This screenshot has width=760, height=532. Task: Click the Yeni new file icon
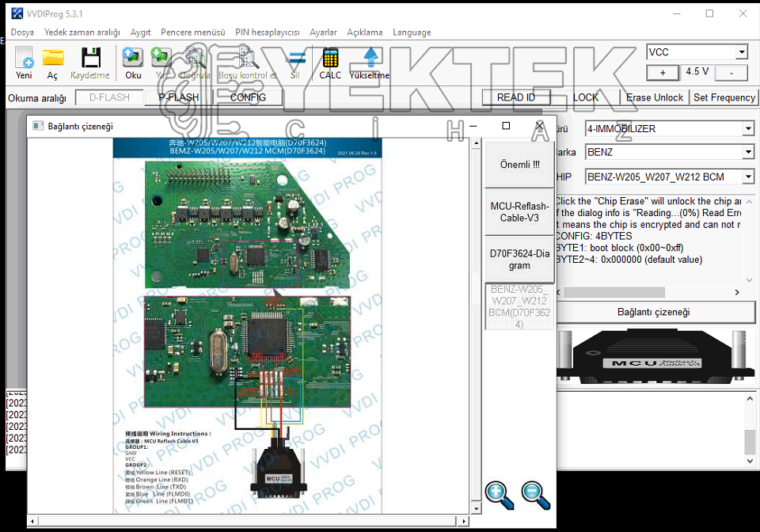tap(24, 58)
